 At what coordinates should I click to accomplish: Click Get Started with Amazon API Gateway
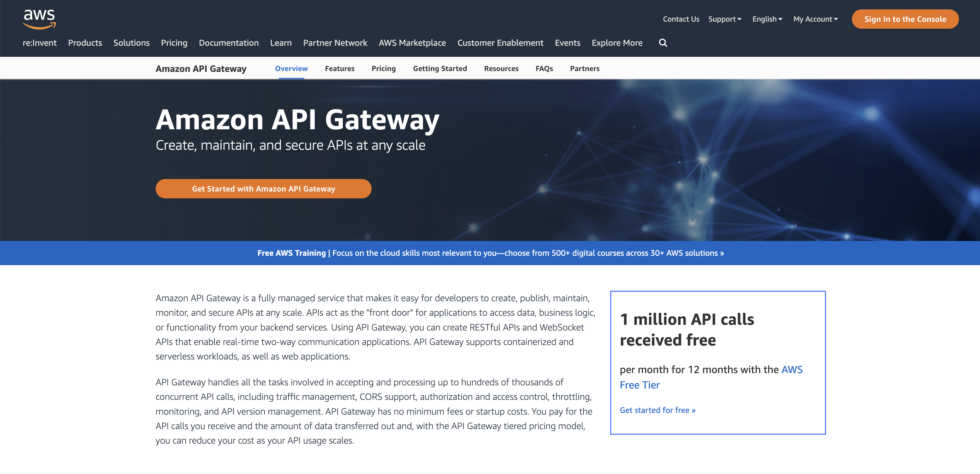click(x=263, y=189)
